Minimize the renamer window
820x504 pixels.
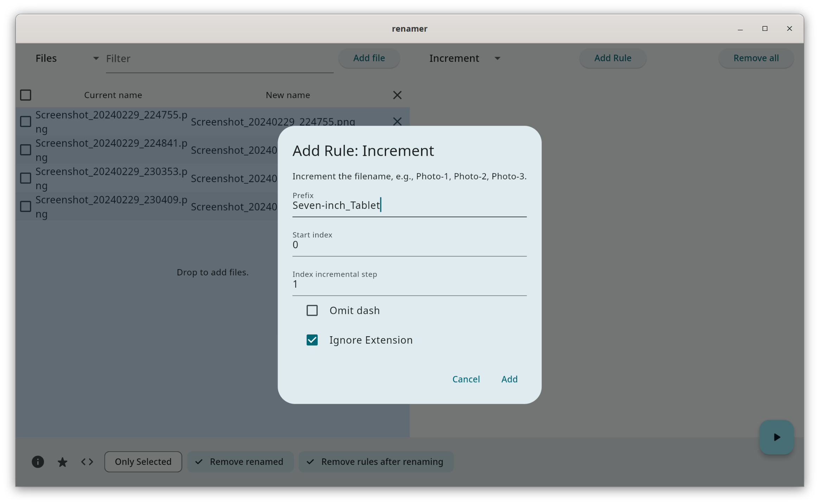click(x=740, y=29)
